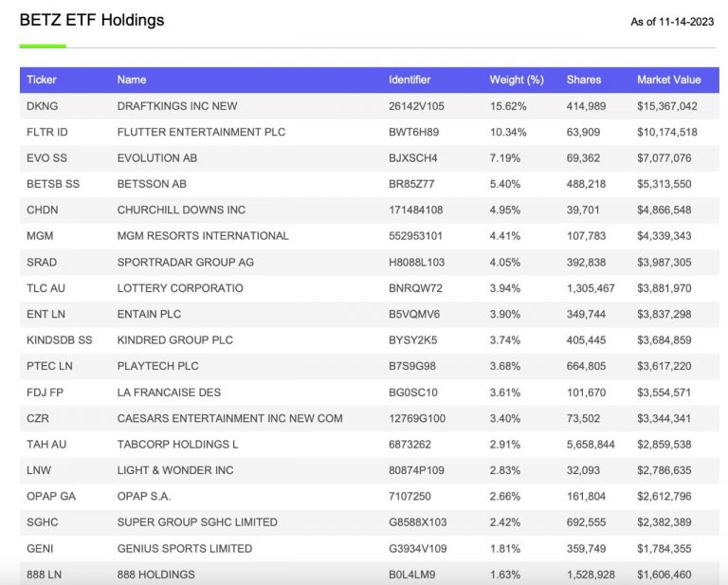Viewport: 728px width, 585px height.
Task: Select the SGHC ticker cell
Action: point(43,522)
